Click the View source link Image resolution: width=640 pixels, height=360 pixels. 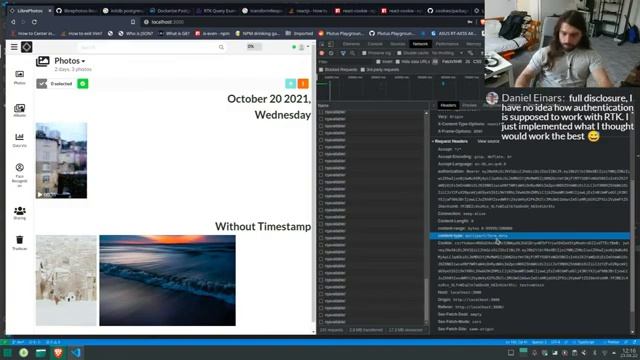point(488,141)
